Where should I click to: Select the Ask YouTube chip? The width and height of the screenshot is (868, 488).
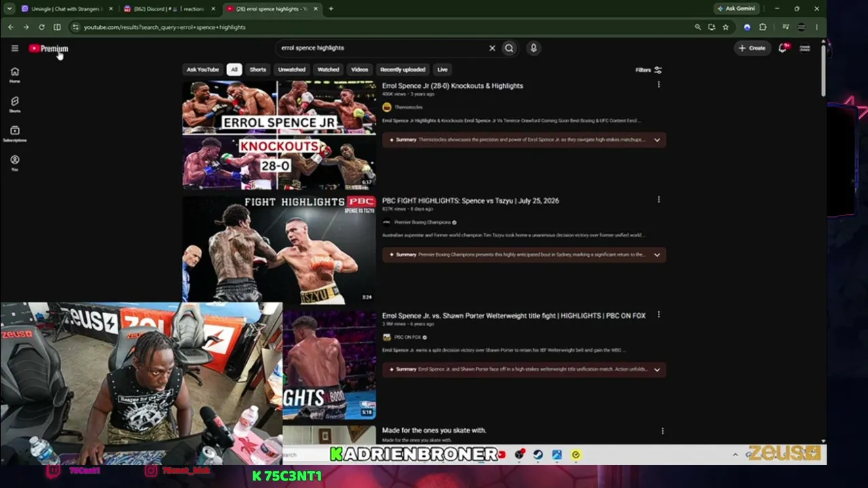[x=203, y=69]
